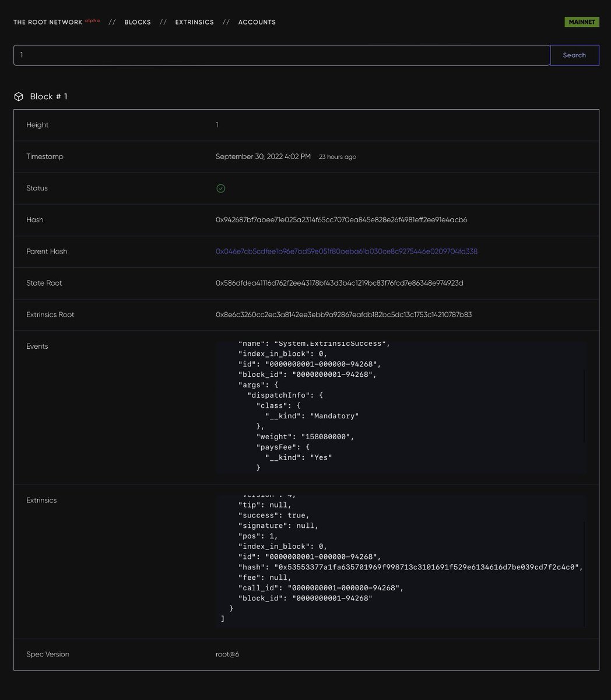Click the Spec Version value root@6
The image size is (611, 700).
tap(227, 654)
